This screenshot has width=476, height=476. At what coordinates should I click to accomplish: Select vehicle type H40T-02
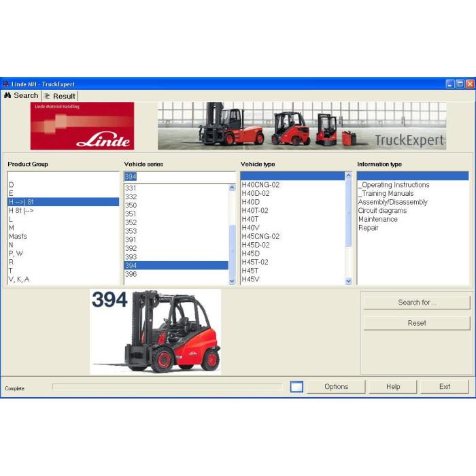tap(292, 210)
